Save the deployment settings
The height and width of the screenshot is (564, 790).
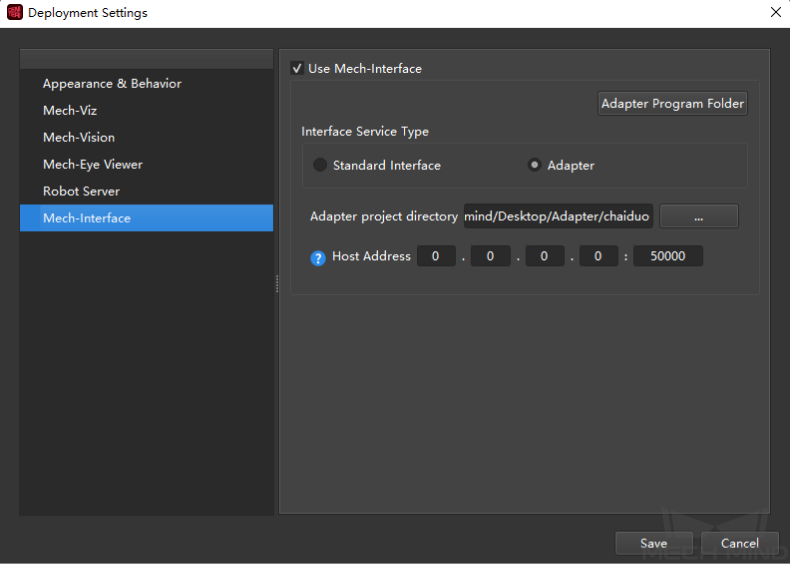coord(653,543)
